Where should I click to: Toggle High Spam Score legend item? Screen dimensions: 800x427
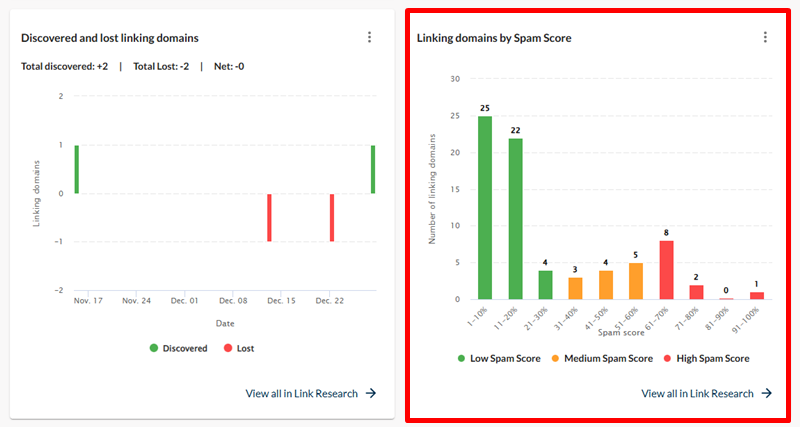705,358
